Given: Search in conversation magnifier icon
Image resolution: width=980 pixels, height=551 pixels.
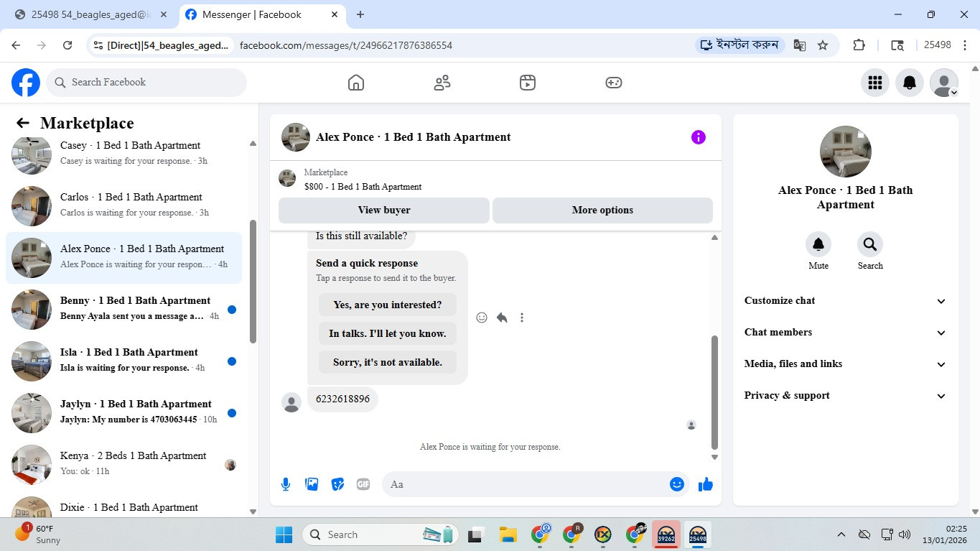Looking at the screenshot, I should pyautogui.click(x=870, y=244).
